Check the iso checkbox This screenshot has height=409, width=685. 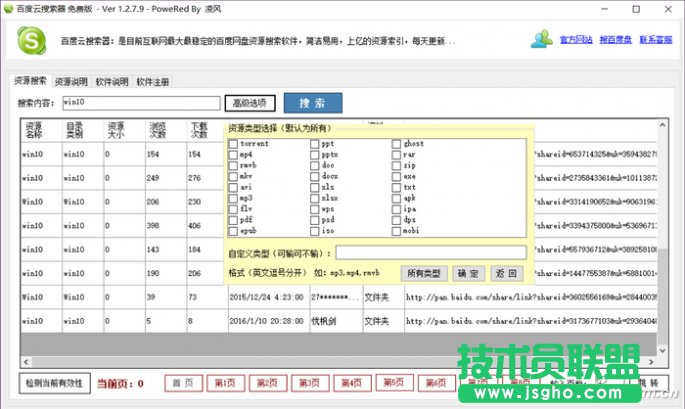pyautogui.click(x=315, y=231)
